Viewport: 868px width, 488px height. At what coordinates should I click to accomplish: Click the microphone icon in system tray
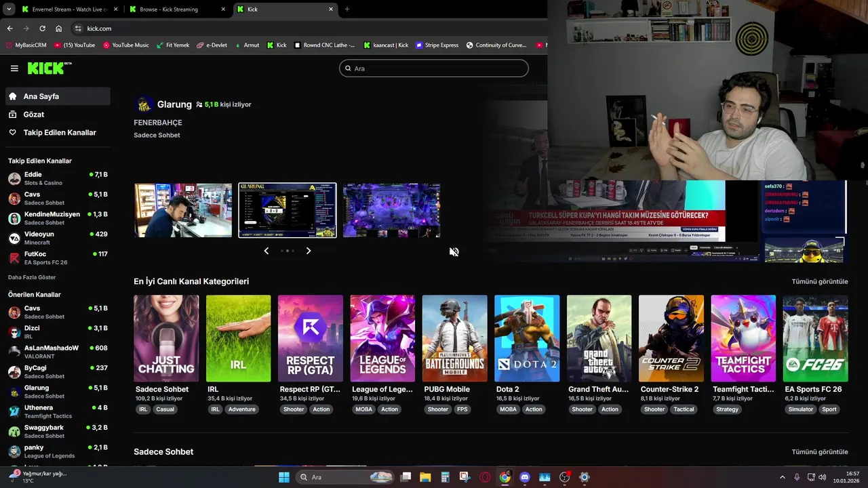(x=797, y=477)
